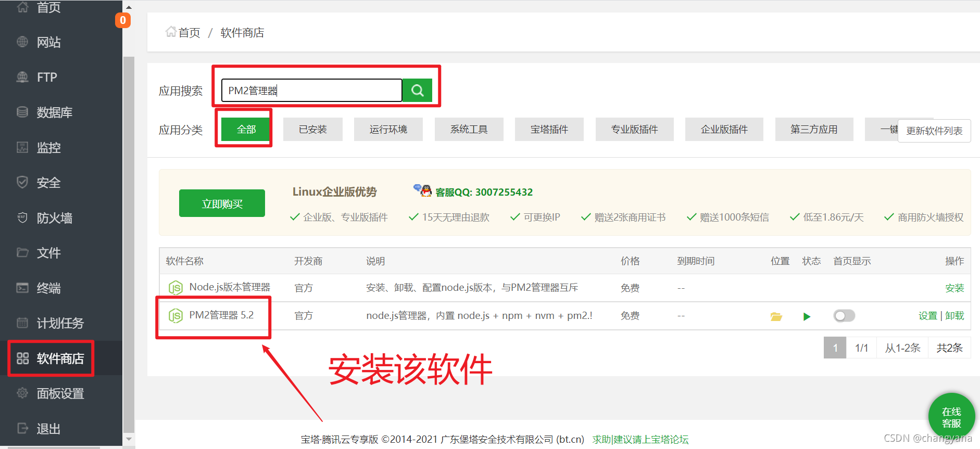Open 计划任务 menu item in sidebar
980x449 pixels.
pyautogui.click(x=61, y=323)
